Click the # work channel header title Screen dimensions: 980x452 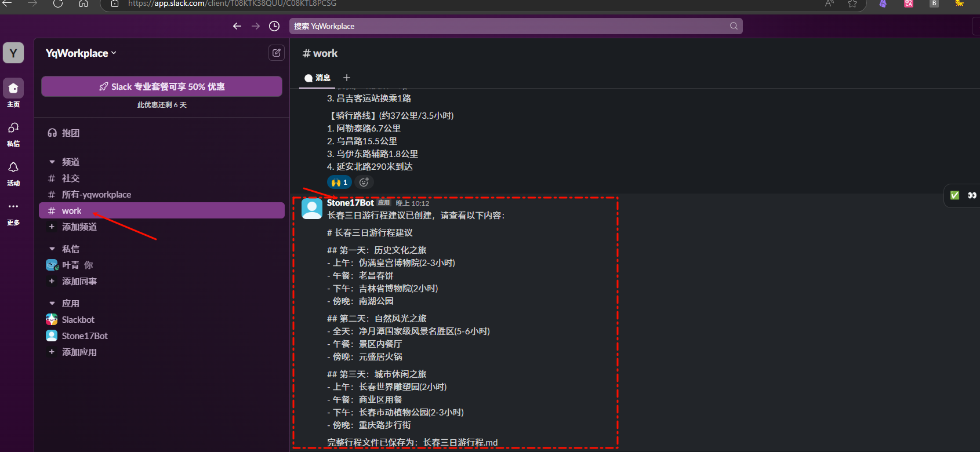click(320, 53)
